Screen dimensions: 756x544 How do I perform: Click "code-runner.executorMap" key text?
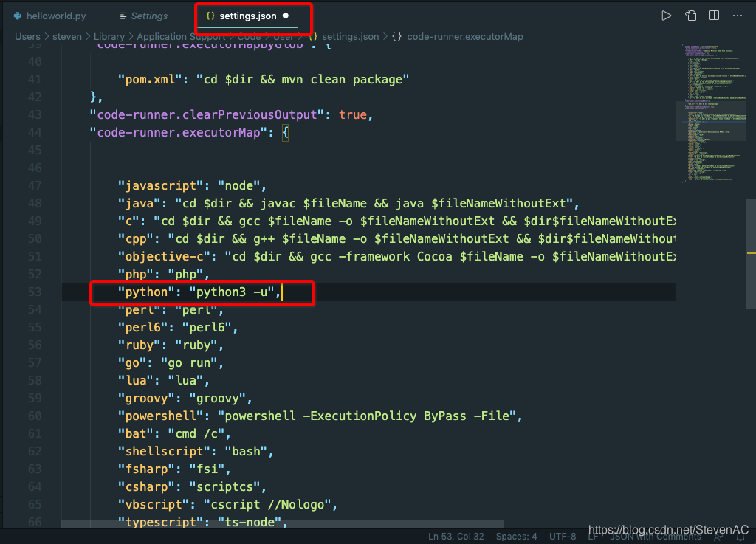pyautogui.click(x=179, y=133)
